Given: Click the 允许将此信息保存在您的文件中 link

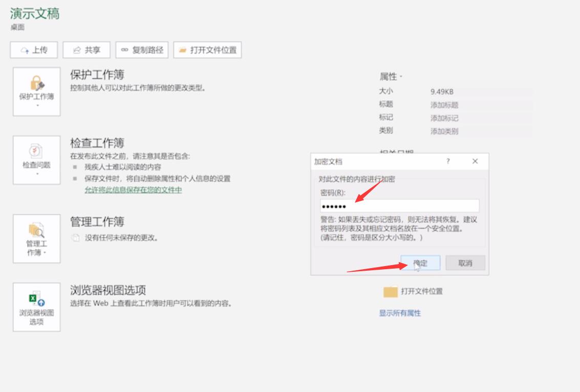Looking at the screenshot, I should pyautogui.click(x=133, y=190).
